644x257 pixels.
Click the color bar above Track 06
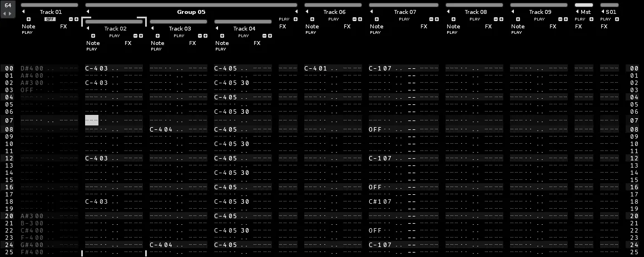(333, 5)
